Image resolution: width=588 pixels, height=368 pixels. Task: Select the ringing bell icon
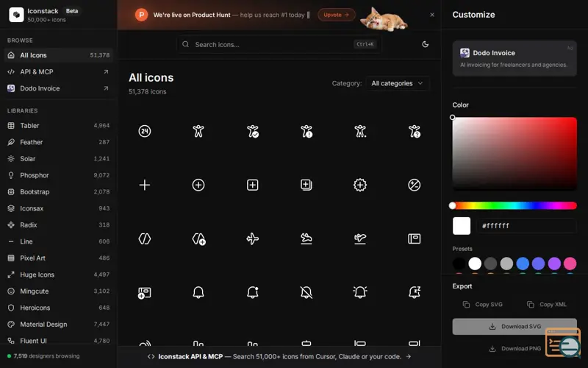(360, 292)
